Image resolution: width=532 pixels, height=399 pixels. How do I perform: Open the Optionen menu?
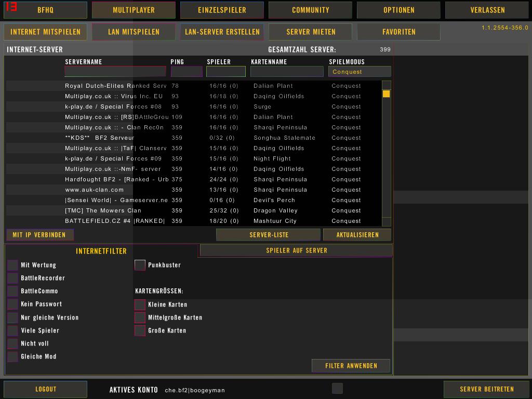(398, 10)
